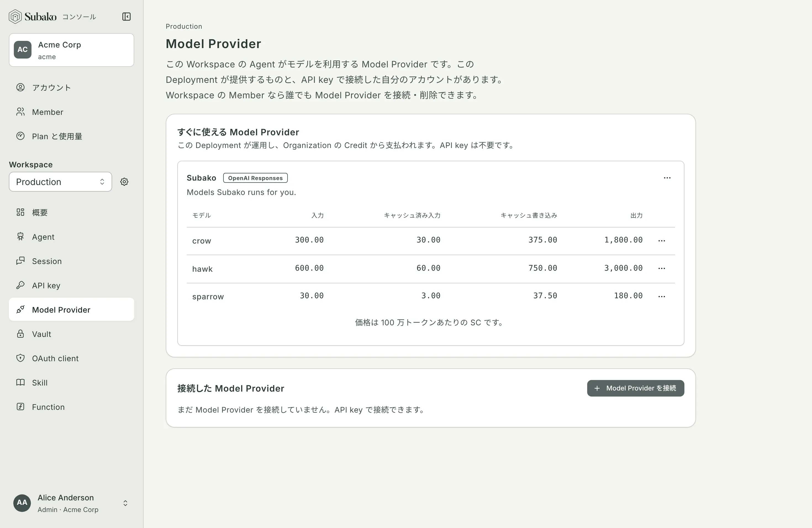The width and height of the screenshot is (812, 528).
Task: Click the AC organization avatar
Action: (23, 50)
